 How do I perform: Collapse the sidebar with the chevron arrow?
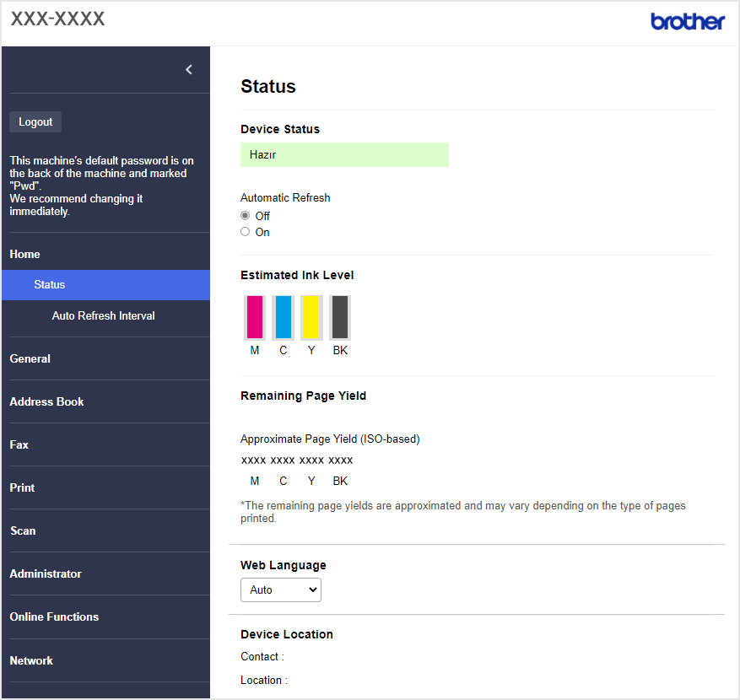189,70
